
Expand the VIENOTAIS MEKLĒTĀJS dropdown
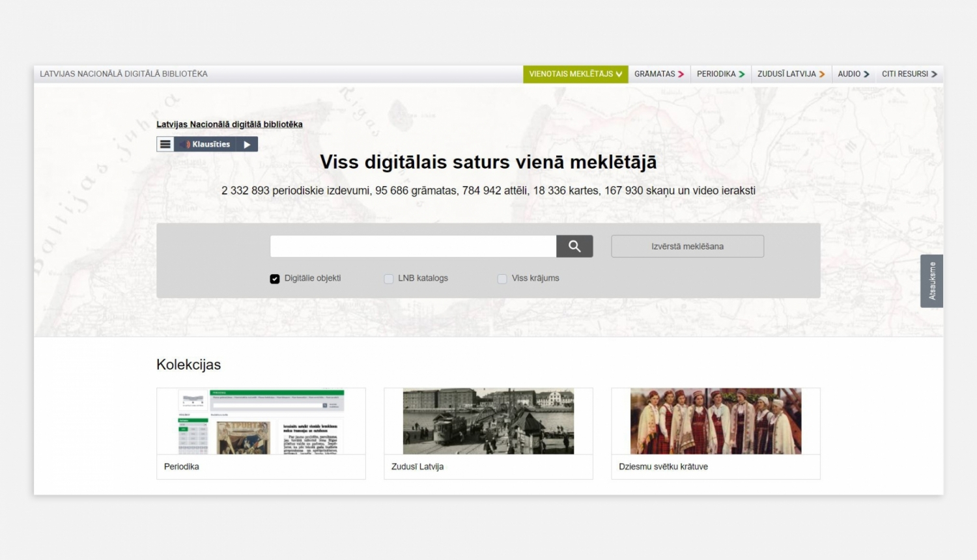click(x=619, y=74)
